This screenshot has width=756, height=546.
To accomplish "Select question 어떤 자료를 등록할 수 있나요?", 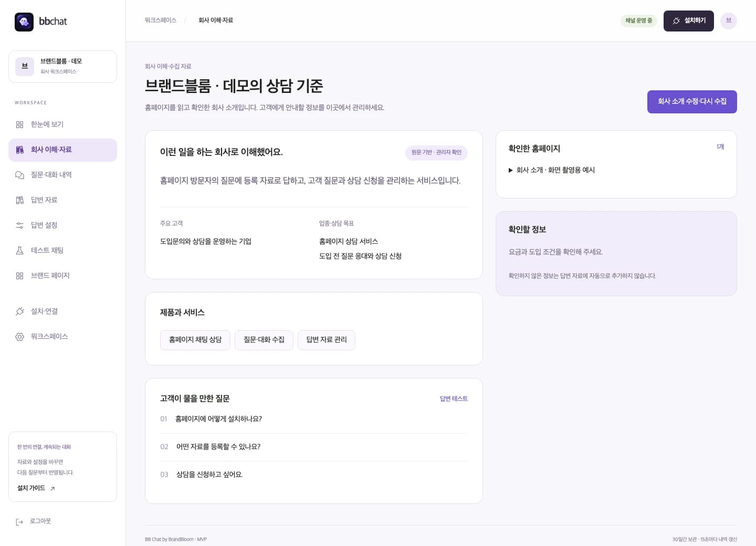I will coord(314,447).
